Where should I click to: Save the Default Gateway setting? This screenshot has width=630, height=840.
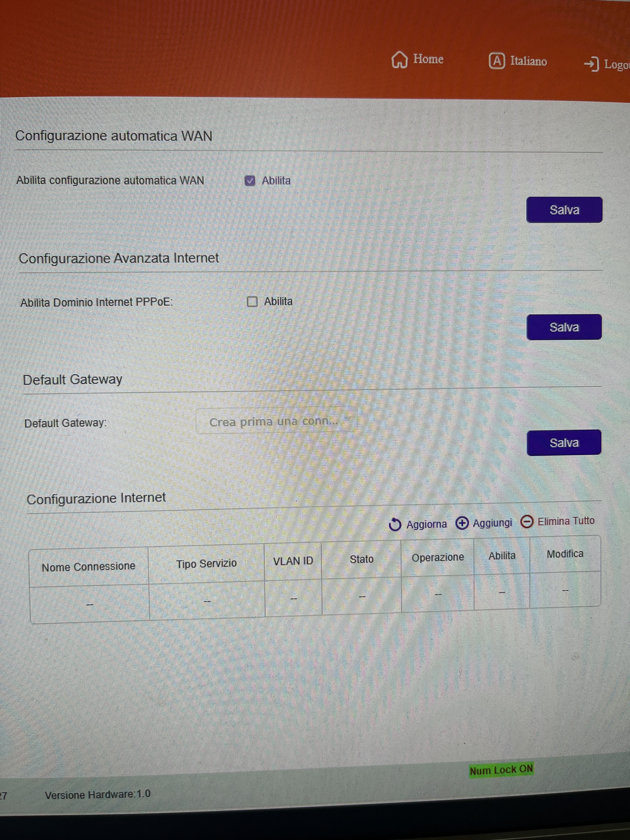pos(564,442)
